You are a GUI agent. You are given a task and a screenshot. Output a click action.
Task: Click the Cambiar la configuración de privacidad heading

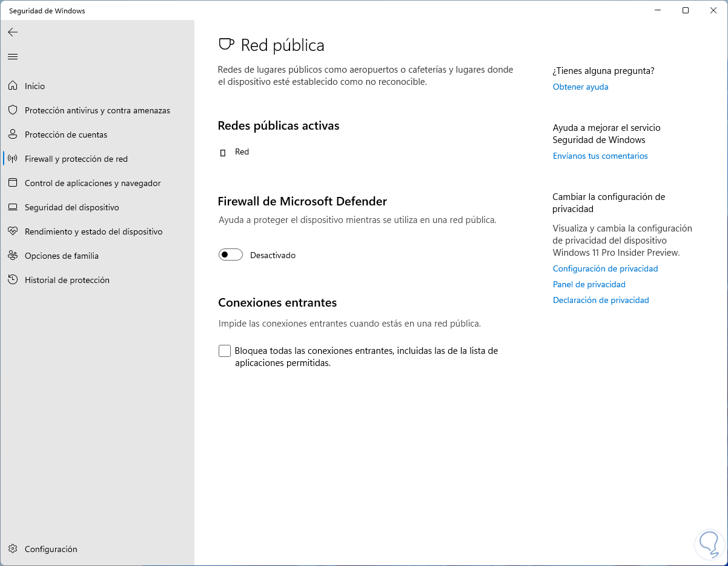[x=609, y=203]
